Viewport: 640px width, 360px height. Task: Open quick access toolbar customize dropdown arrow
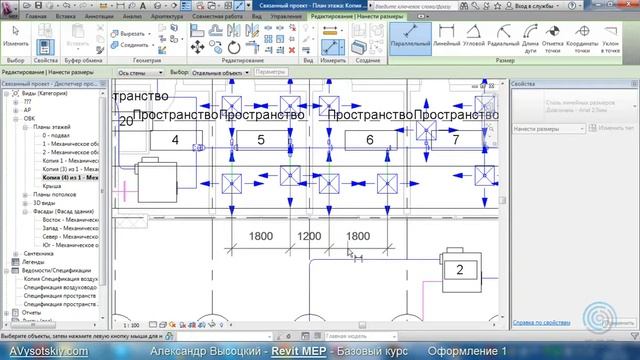(248, 6)
